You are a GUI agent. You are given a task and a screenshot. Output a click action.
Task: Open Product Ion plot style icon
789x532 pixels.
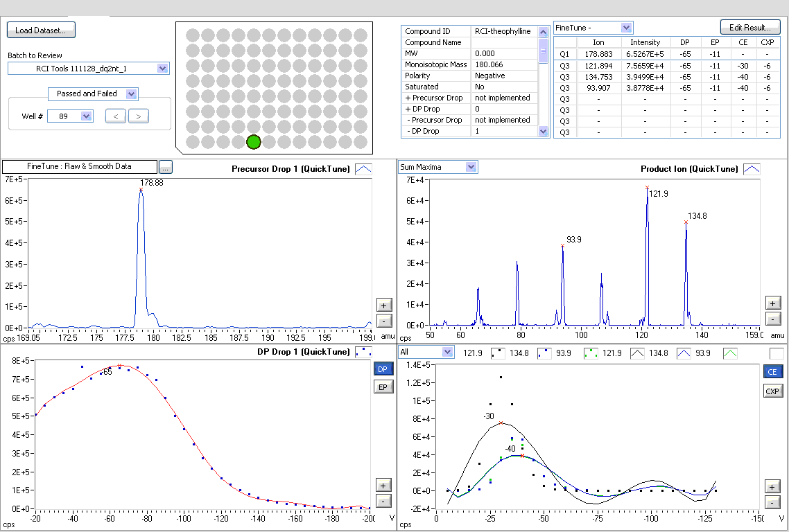[752, 169]
